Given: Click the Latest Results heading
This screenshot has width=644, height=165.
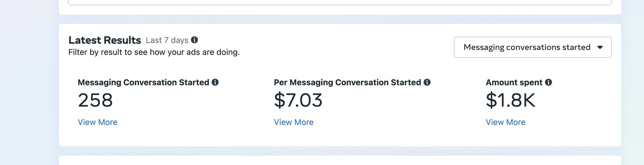Looking at the screenshot, I should [x=105, y=40].
